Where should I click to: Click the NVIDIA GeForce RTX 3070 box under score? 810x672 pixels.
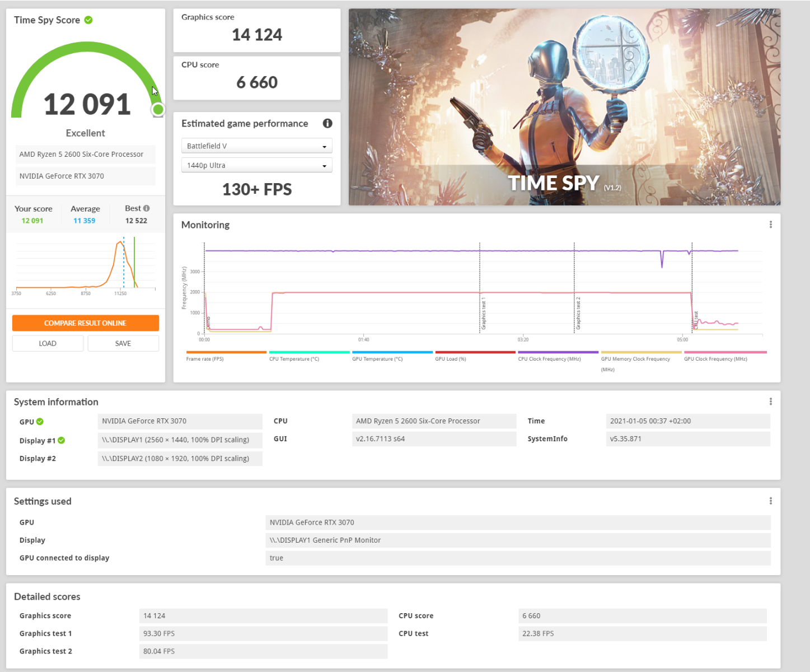click(x=86, y=176)
